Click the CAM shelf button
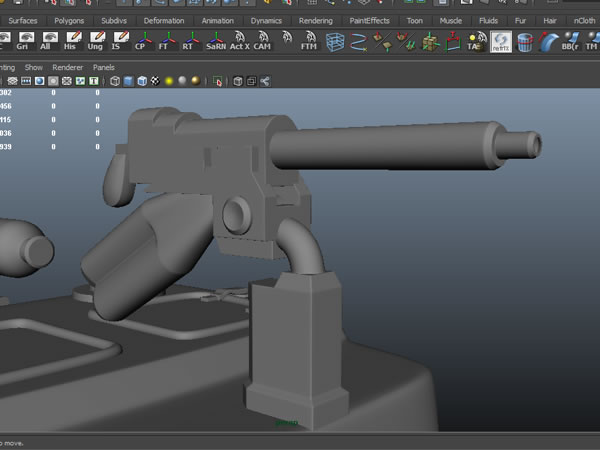600x450 pixels. pos(262,41)
